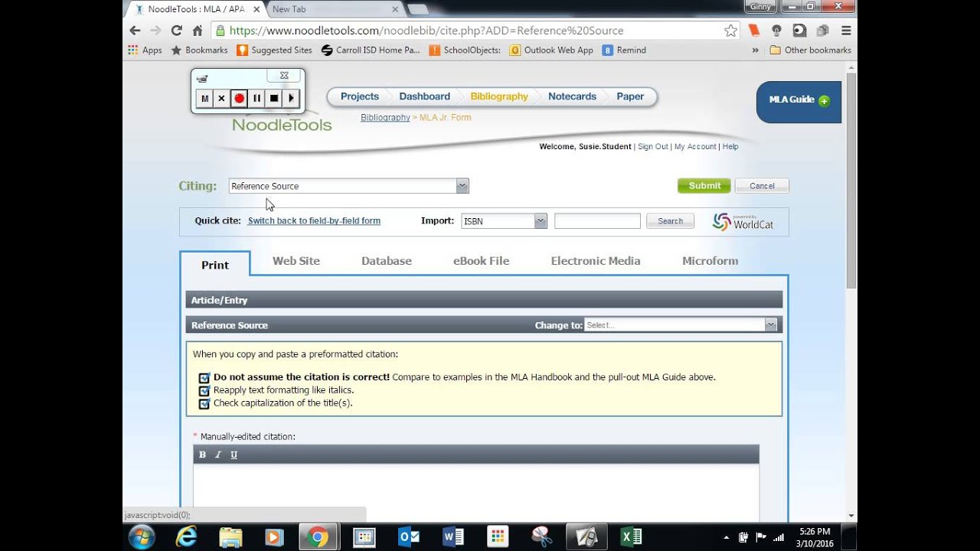Image resolution: width=980 pixels, height=551 pixels.
Task: Switch to the Print tab
Action: pyautogui.click(x=215, y=265)
